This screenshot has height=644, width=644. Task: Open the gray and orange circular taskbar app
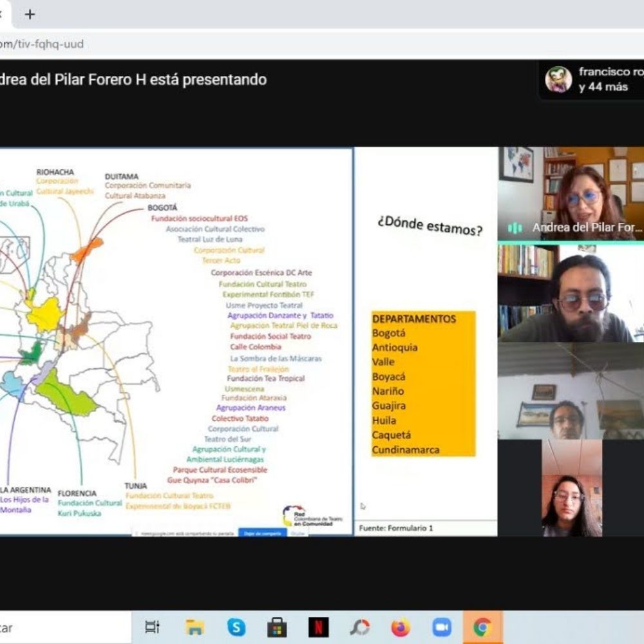pos(360,627)
